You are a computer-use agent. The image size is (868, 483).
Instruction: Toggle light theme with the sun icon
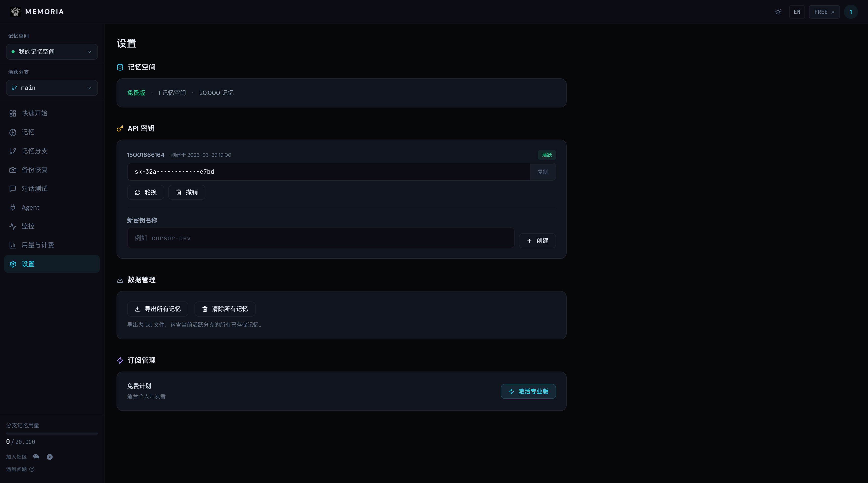778,12
